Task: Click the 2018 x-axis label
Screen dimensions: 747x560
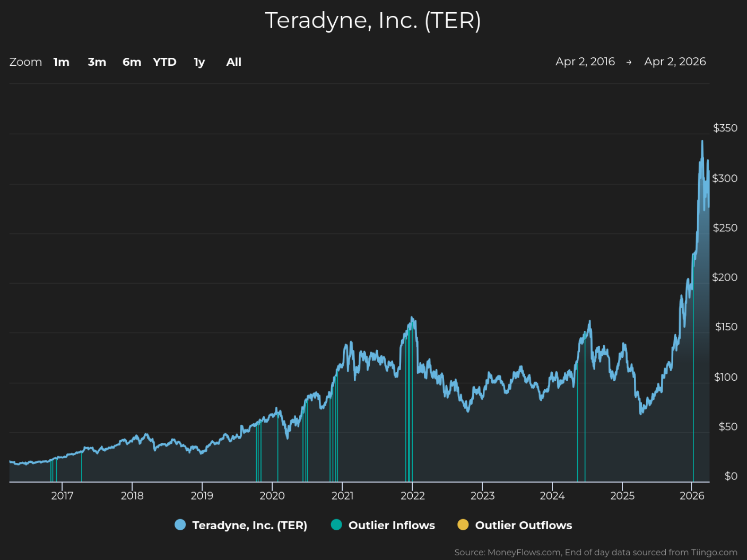Action: pyautogui.click(x=132, y=496)
